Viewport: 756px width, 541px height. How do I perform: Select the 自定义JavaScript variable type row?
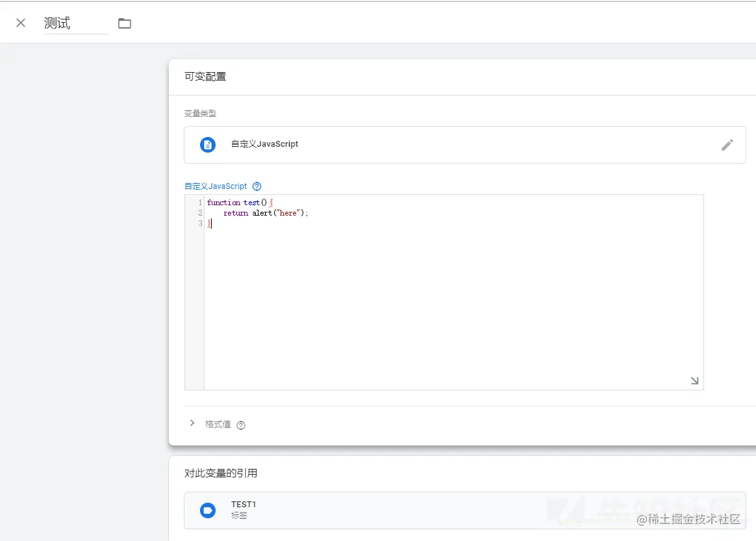[465, 145]
